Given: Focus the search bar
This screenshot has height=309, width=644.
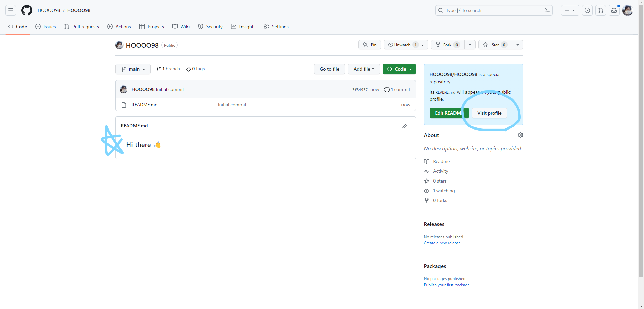Looking at the screenshot, I should pyautogui.click(x=494, y=10).
